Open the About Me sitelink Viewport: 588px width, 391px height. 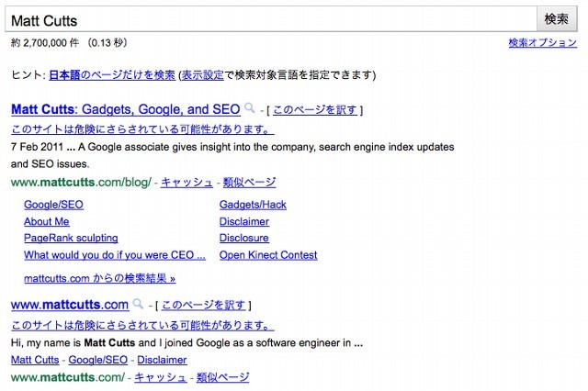47,221
